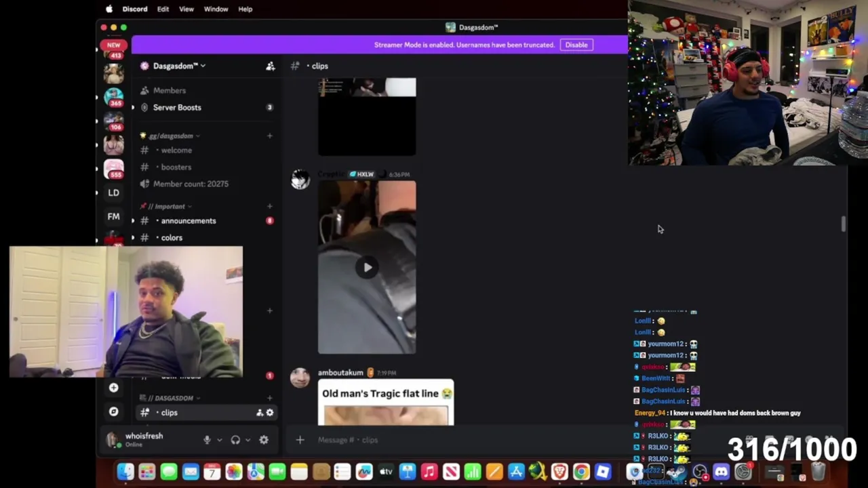This screenshot has width=868, height=488.
Task: Click Member count: 20275 voice channel
Action: click(x=206, y=184)
